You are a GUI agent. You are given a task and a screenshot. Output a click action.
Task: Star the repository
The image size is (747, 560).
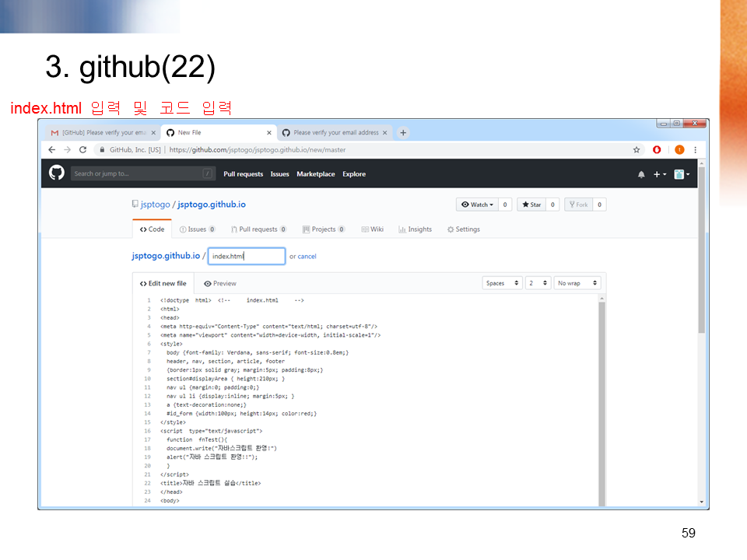tap(531, 205)
